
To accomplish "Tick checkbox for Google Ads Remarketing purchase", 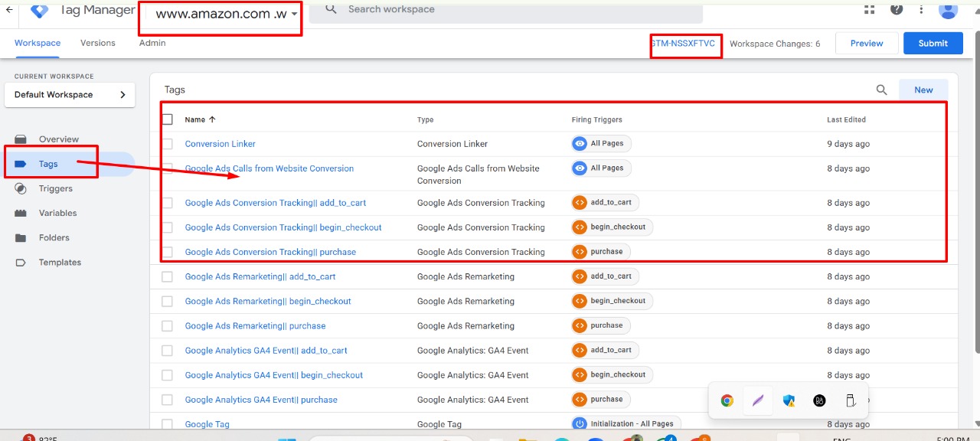I will [x=167, y=325].
